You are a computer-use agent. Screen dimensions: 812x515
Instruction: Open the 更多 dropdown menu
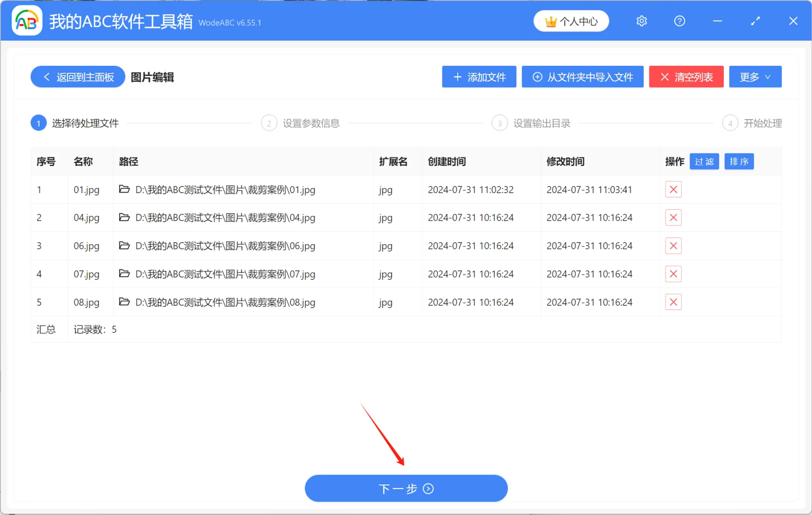pyautogui.click(x=755, y=77)
